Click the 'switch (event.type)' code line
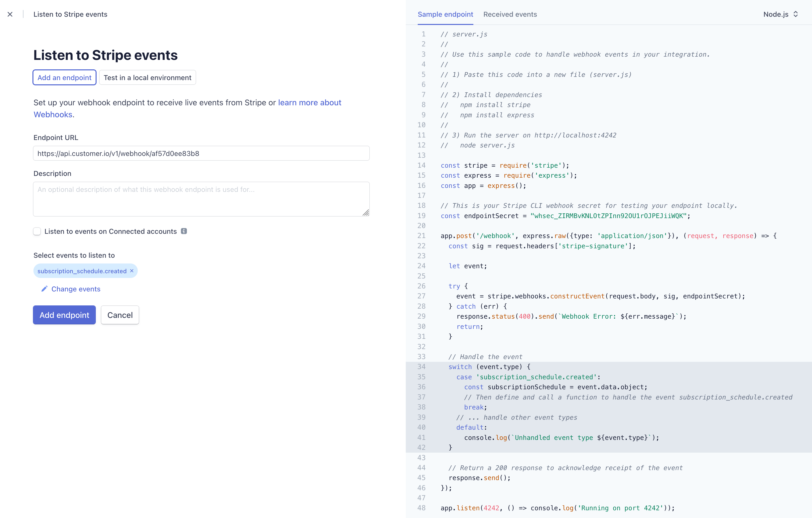812x518 pixels. (x=489, y=367)
